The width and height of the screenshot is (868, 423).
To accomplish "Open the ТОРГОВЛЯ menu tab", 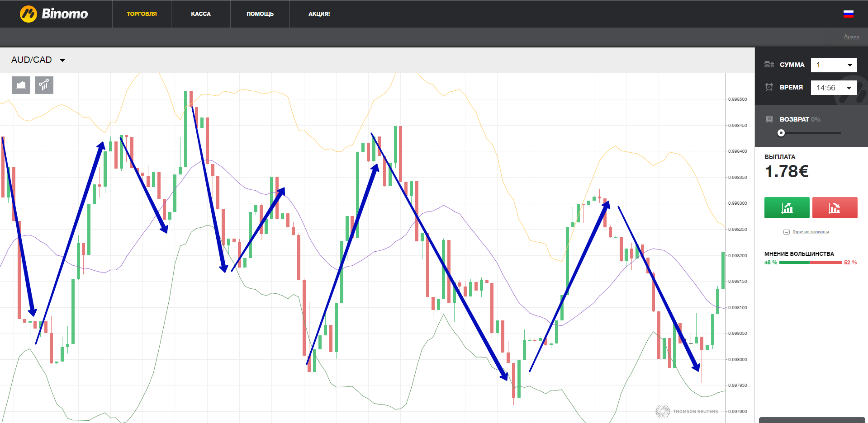I will pos(142,14).
